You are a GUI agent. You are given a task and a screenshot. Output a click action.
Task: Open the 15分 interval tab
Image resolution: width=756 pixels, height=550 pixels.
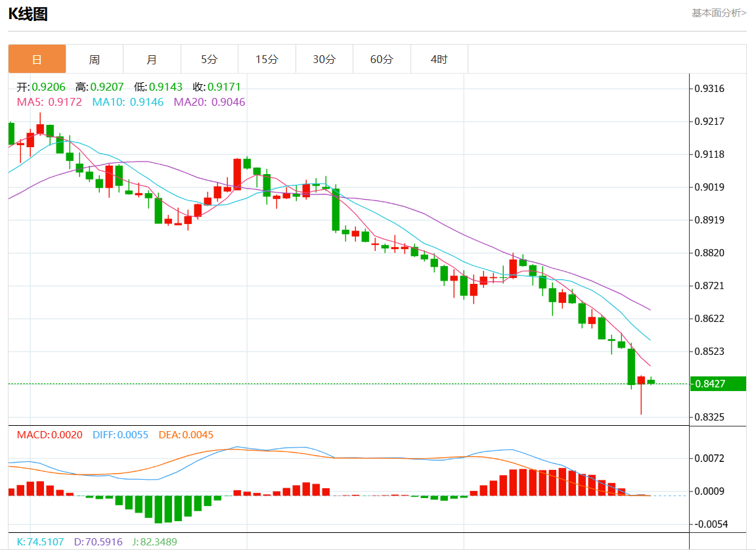pos(267,59)
